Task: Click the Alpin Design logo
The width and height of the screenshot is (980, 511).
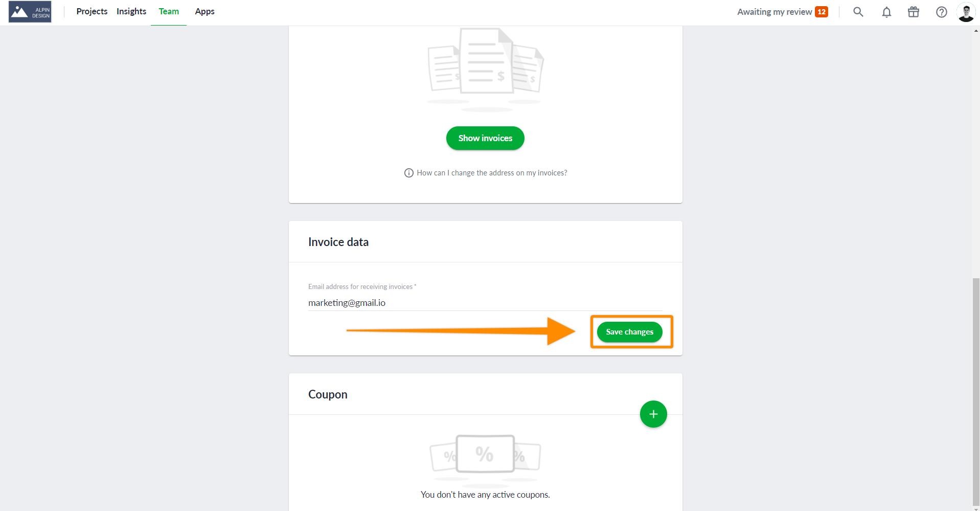Action: (30, 11)
